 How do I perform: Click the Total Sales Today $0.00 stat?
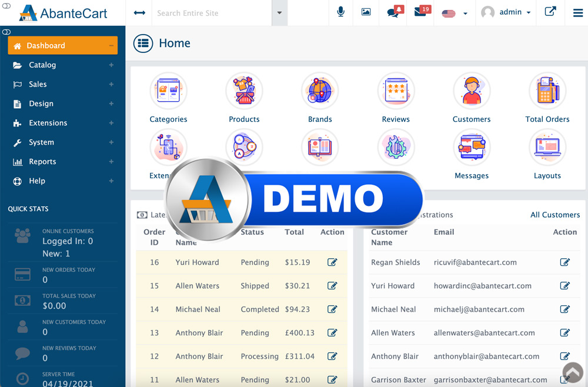[63, 301]
